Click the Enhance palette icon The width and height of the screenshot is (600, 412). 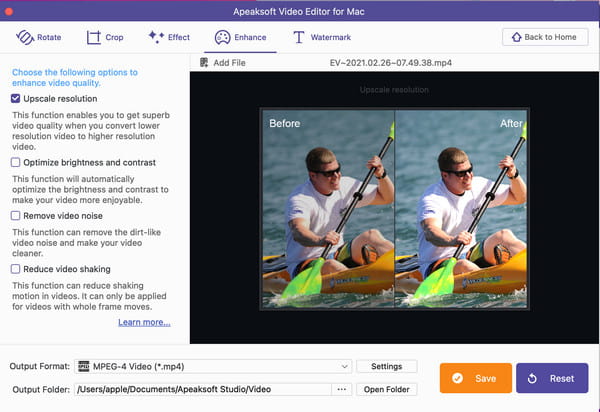coord(222,37)
